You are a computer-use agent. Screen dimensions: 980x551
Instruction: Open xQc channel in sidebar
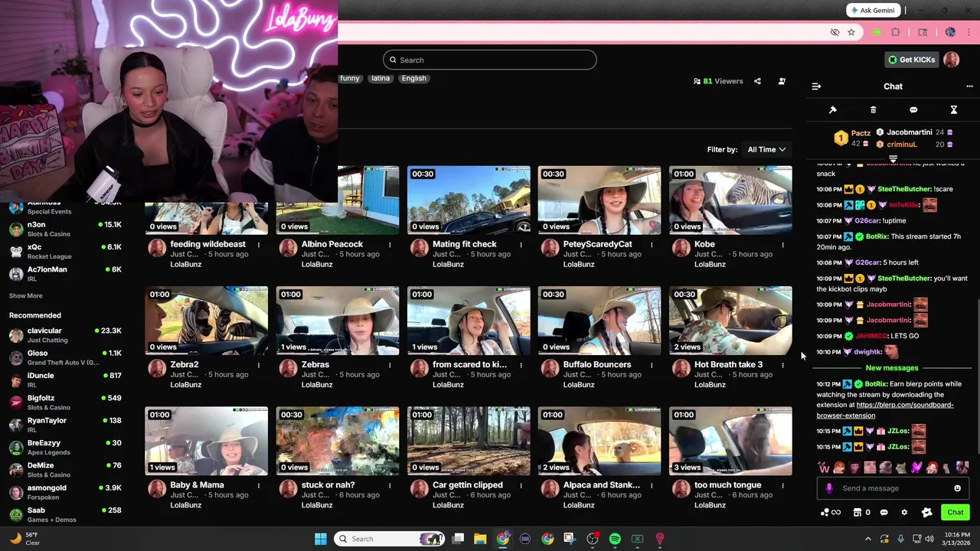click(65, 252)
